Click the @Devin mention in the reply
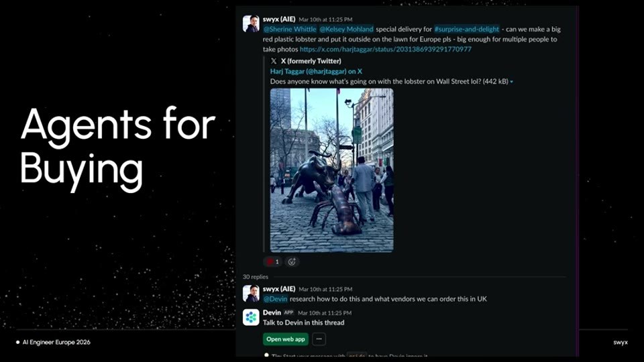Viewport: 644px width, 362px height. coord(276,299)
